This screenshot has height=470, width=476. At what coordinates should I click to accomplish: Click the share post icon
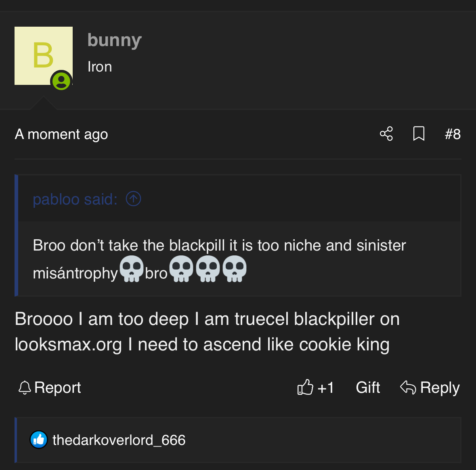pos(386,134)
